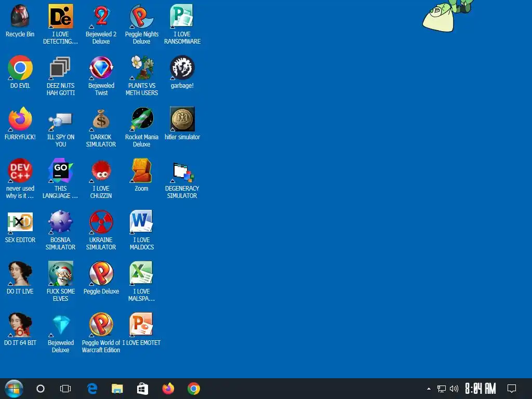Open the Start menu orb
The height and width of the screenshot is (399, 532).
point(14,389)
